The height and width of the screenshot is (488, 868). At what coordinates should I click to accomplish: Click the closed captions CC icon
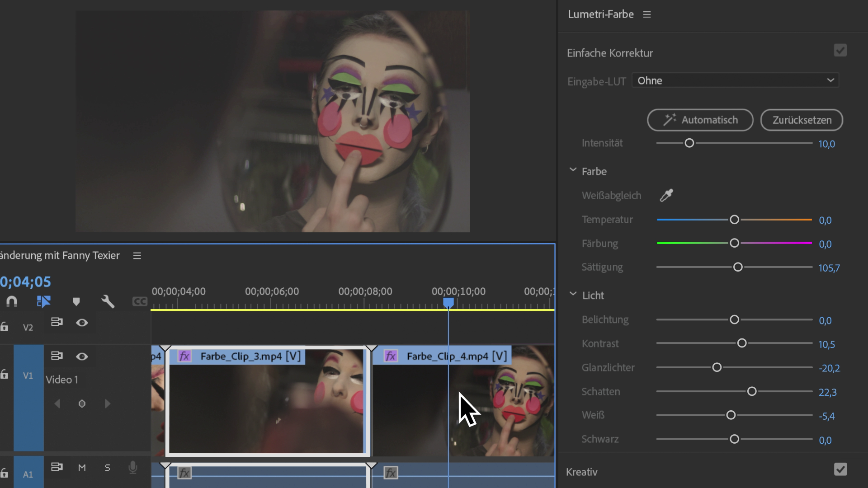(140, 301)
